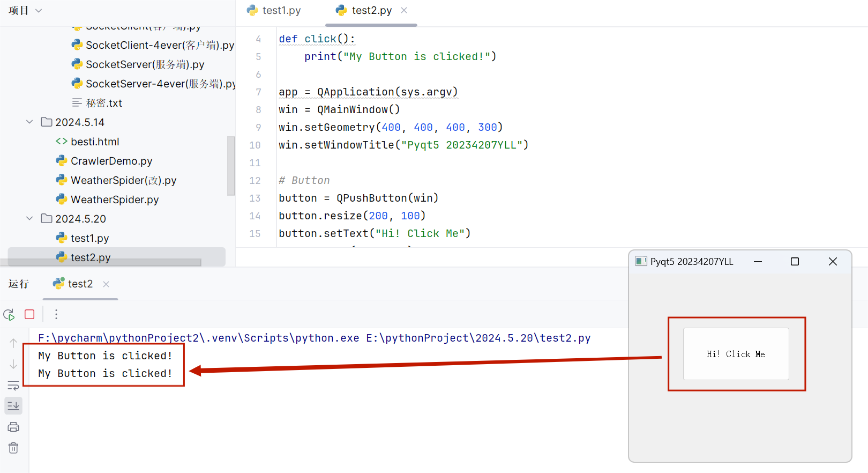This screenshot has height=473, width=868.
Task: Click the scroll up arrow in console
Action: click(13, 343)
